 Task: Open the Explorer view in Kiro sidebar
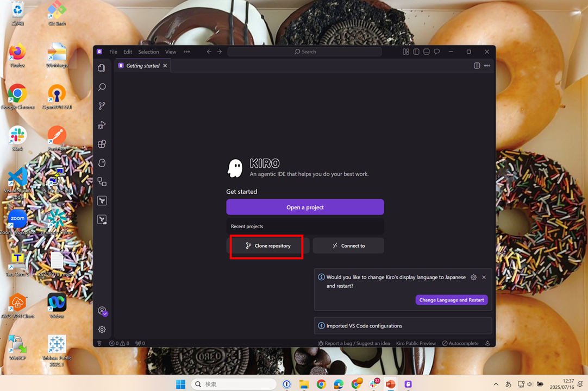coord(102,68)
